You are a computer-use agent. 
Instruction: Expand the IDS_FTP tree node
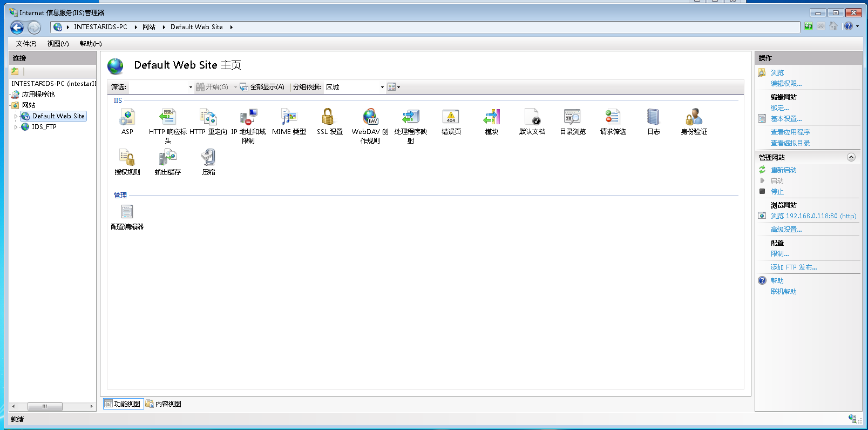[x=16, y=127]
